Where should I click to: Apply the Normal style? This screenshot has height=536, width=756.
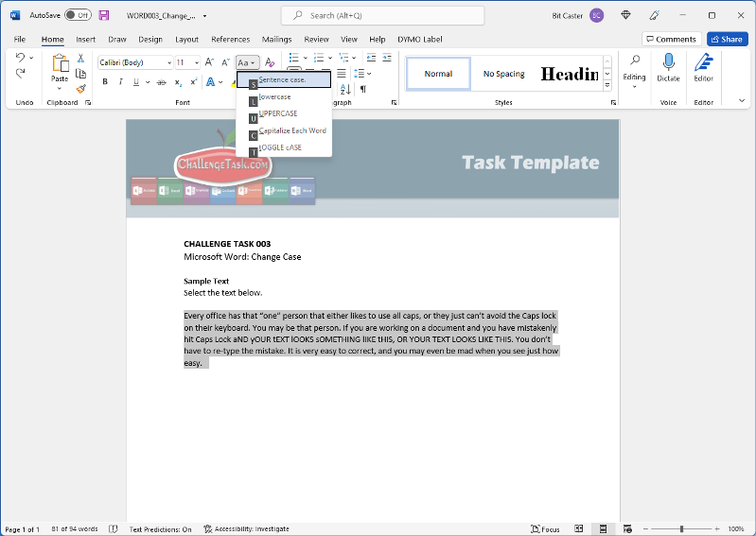pos(438,74)
